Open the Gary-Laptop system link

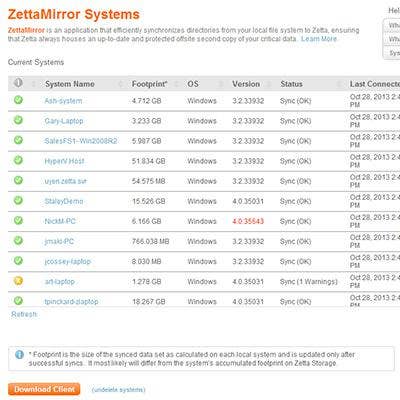tap(64, 121)
